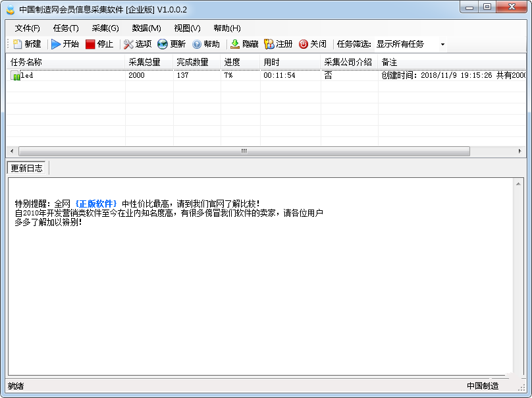This screenshot has width=532, height=398.
Task: Open the 任务(T) menu
Action: coord(66,28)
